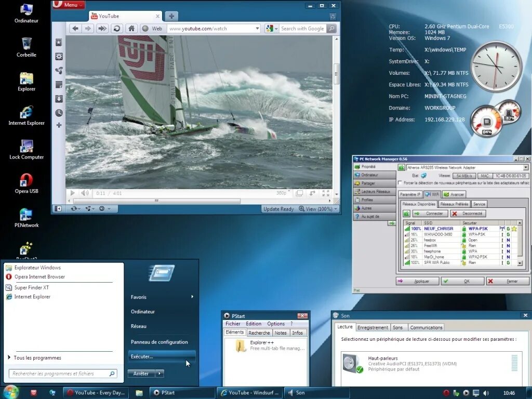Open Panneau de configuration from Start menu

[x=159, y=342]
